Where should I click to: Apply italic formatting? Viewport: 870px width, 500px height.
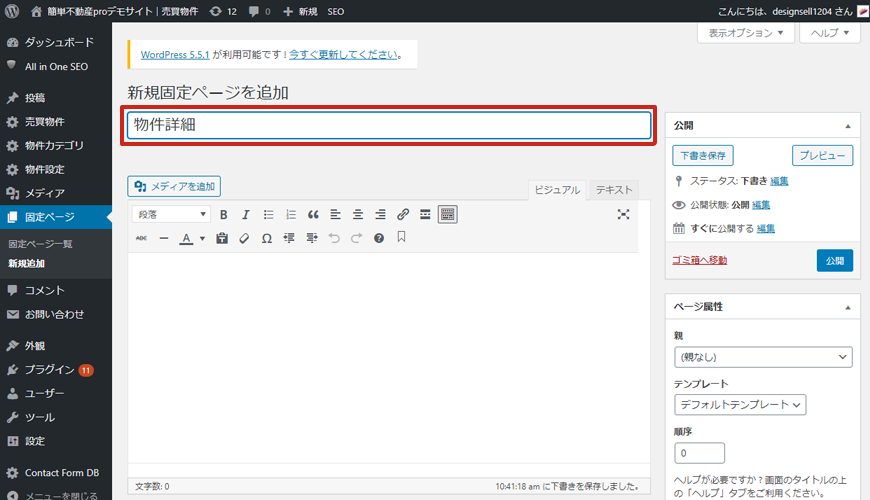point(246,214)
